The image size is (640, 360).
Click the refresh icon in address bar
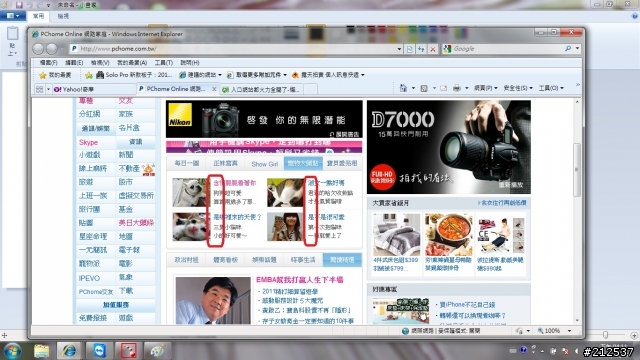(421, 49)
